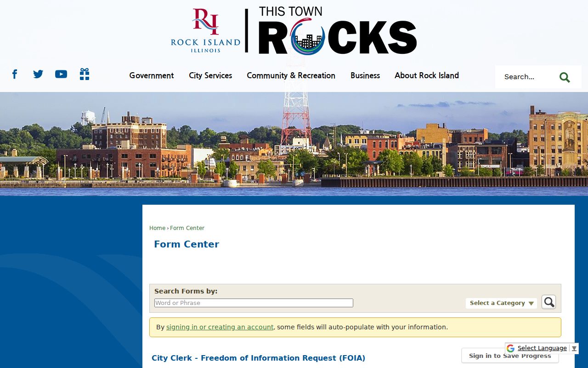This screenshot has height=368, width=588.
Task: Open the YouTube social icon
Action: (x=61, y=74)
